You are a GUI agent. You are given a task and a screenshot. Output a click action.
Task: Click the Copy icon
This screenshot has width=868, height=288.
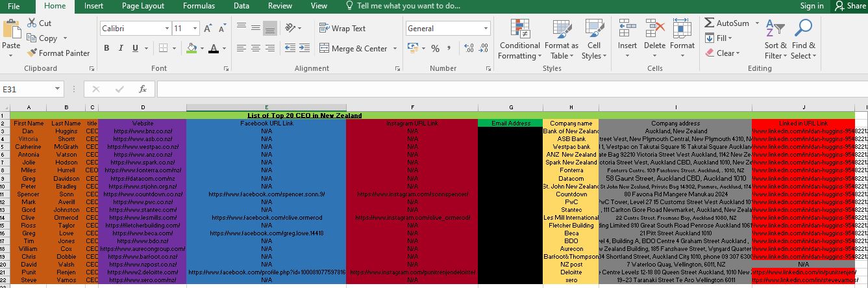[x=32, y=38]
